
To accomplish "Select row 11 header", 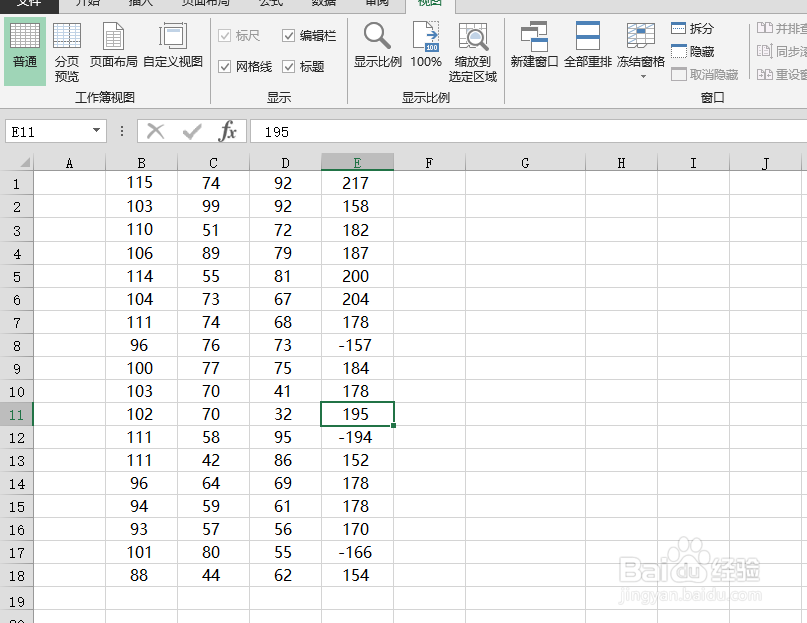I will (16, 414).
